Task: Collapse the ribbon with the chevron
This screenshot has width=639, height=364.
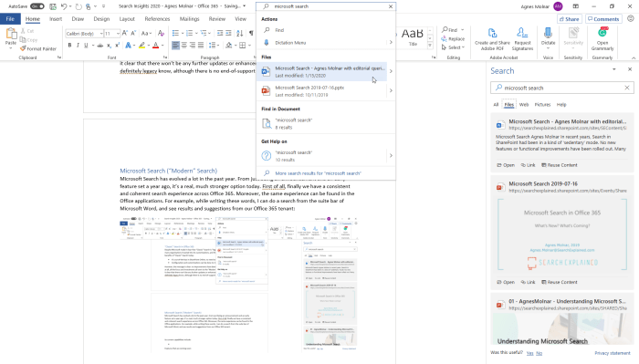Action: [634, 57]
